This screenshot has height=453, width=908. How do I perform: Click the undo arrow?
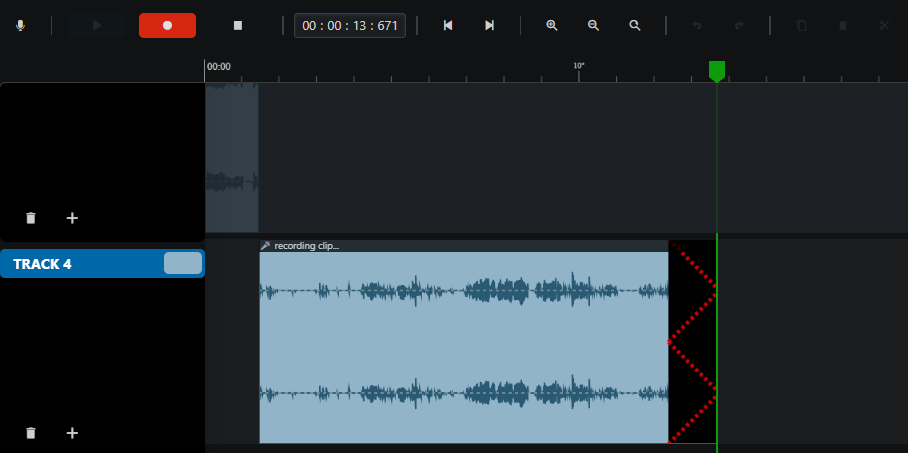[697, 25]
